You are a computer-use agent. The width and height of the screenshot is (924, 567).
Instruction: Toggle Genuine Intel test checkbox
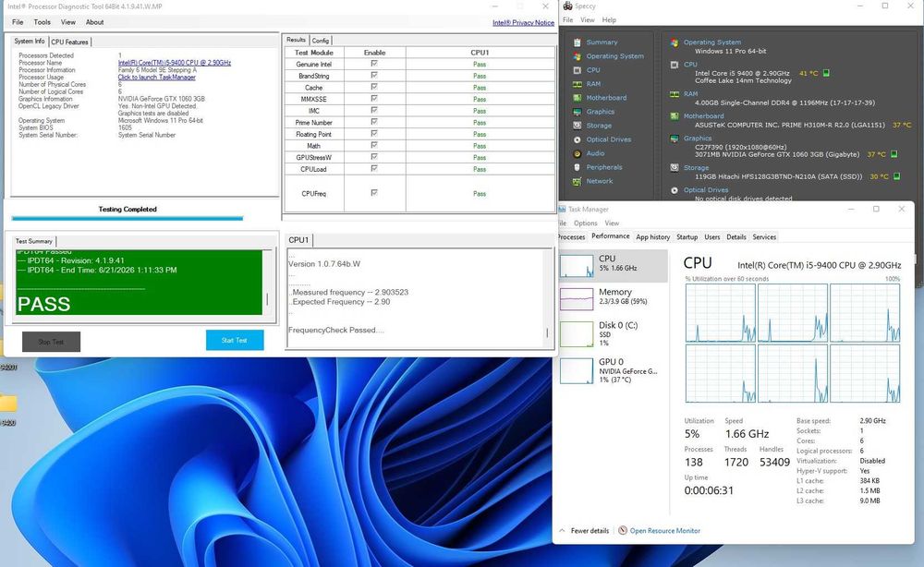point(374,64)
